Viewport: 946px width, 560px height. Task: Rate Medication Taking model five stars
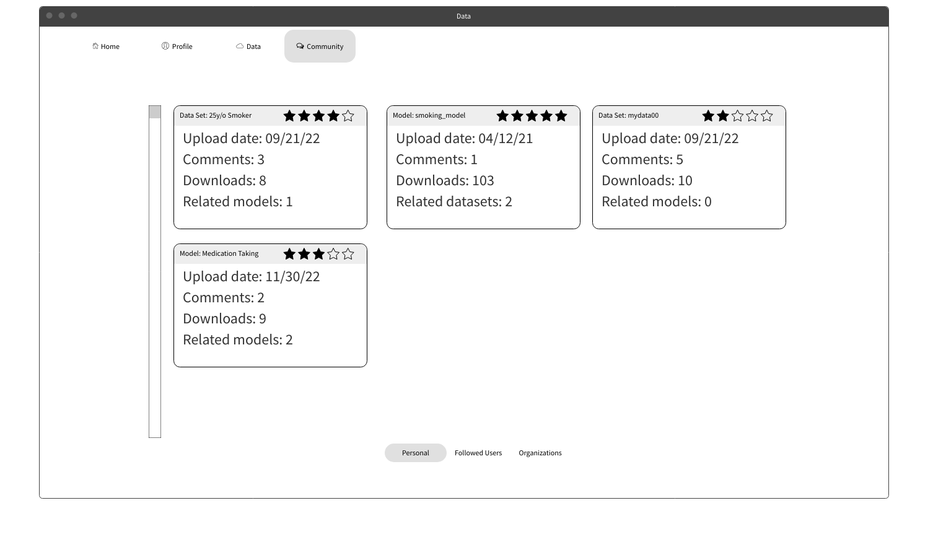[x=348, y=254]
